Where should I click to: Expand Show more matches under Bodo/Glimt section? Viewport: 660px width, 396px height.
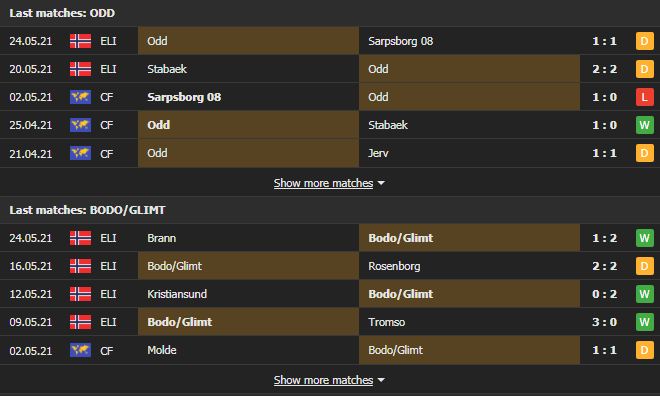323,380
